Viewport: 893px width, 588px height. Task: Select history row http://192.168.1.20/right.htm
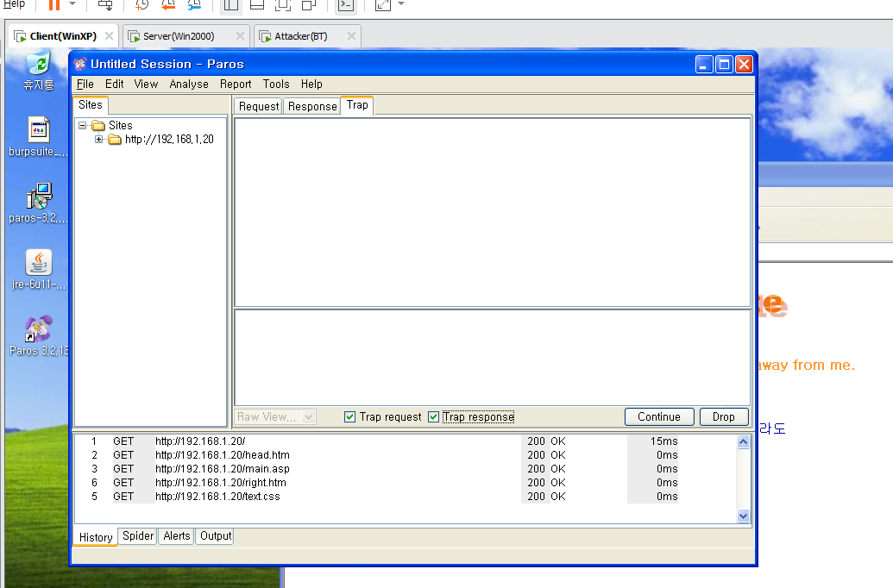tap(406, 483)
